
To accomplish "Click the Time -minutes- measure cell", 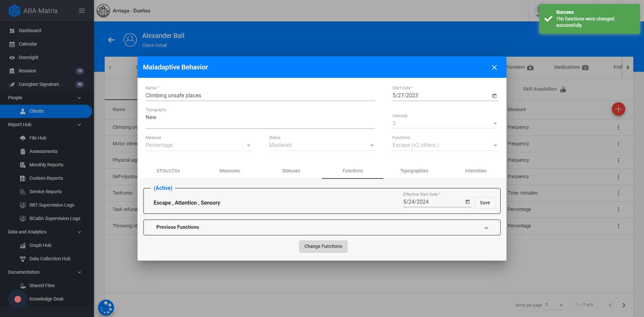I will [x=523, y=193].
